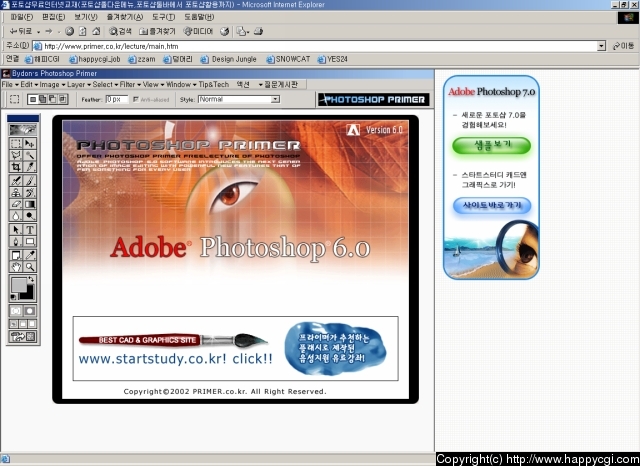
Task: Select the Dodge tool
Action: [29, 216]
